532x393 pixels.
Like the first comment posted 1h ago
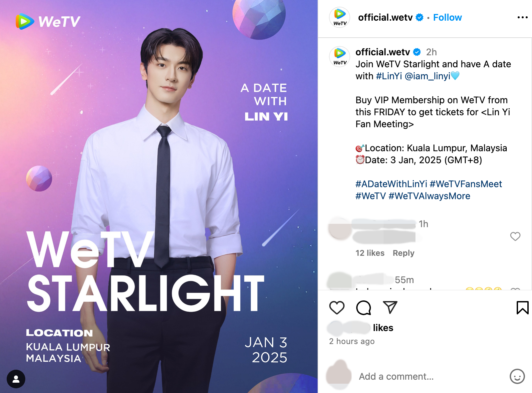tap(515, 236)
